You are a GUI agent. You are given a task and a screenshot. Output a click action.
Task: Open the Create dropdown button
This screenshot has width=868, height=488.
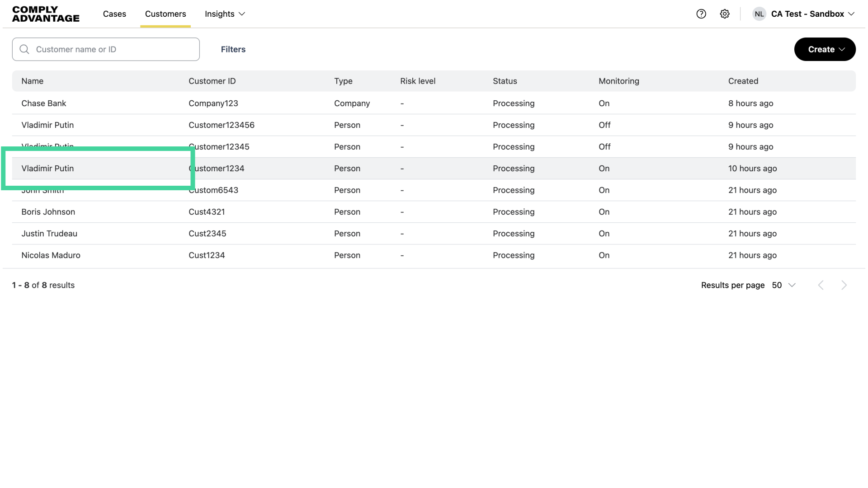tap(825, 49)
